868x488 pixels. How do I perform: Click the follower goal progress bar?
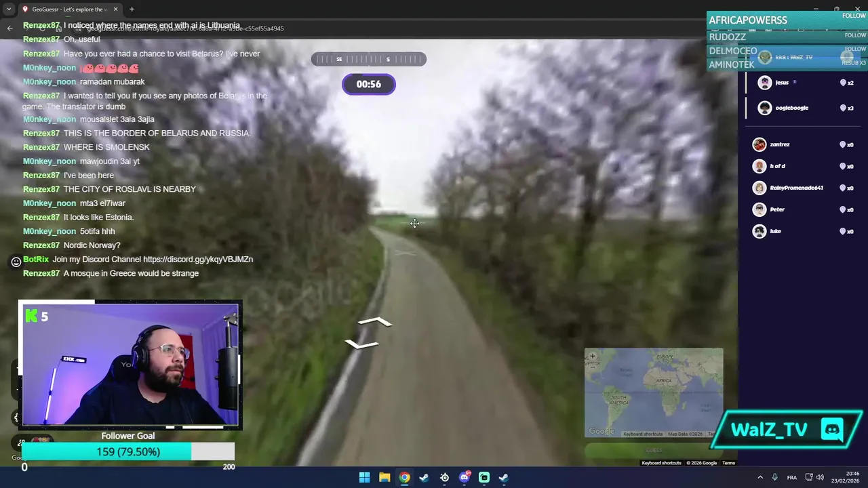(x=128, y=451)
